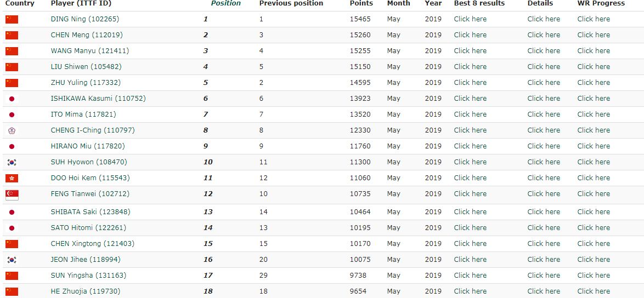This screenshot has width=644, height=298.
Task: Click Hong Kong flag beside DOO Hoi Kem
Action: point(12,179)
